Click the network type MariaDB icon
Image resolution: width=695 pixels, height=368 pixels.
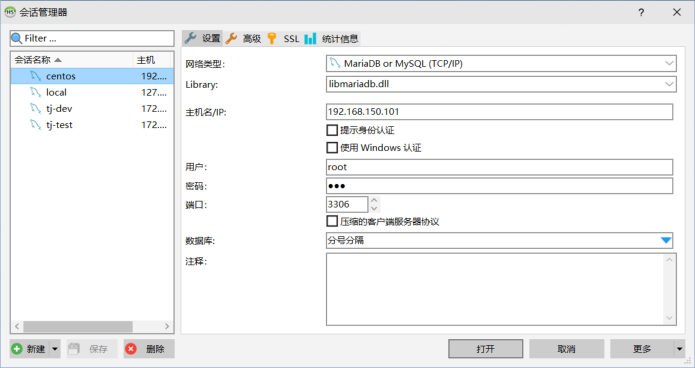(x=335, y=63)
